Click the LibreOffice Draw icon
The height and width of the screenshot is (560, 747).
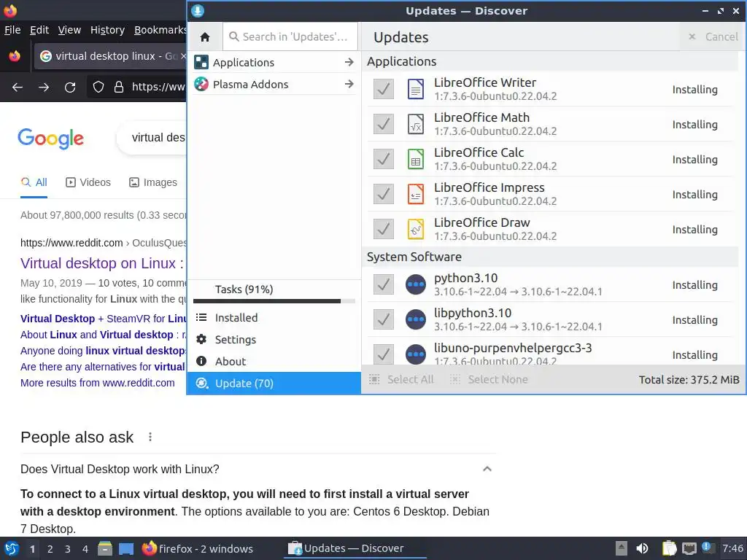click(x=415, y=229)
